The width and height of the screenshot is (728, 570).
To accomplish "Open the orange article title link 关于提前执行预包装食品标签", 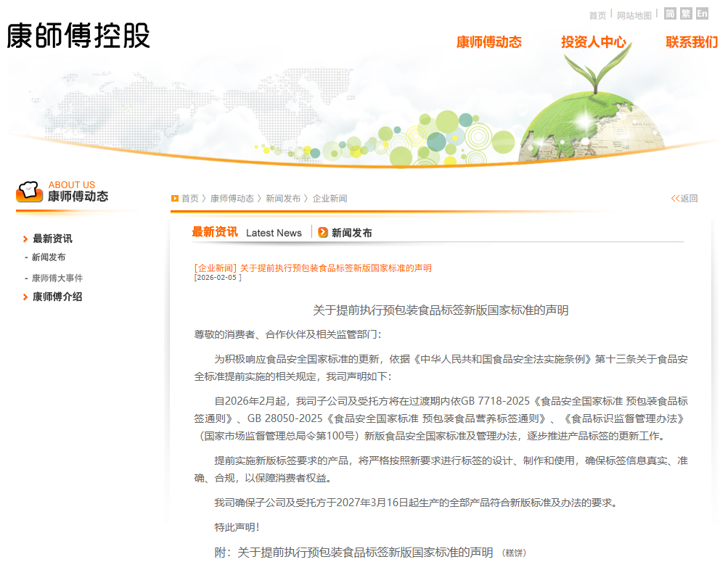I will click(x=335, y=268).
